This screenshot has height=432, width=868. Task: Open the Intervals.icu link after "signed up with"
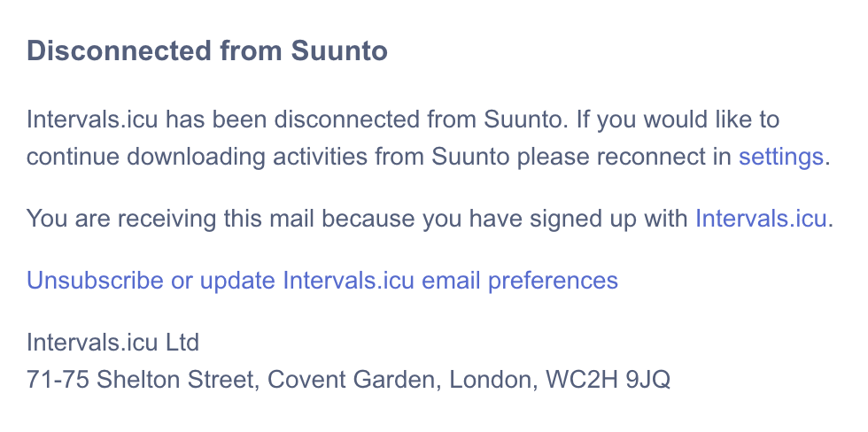tap(761, 218)
